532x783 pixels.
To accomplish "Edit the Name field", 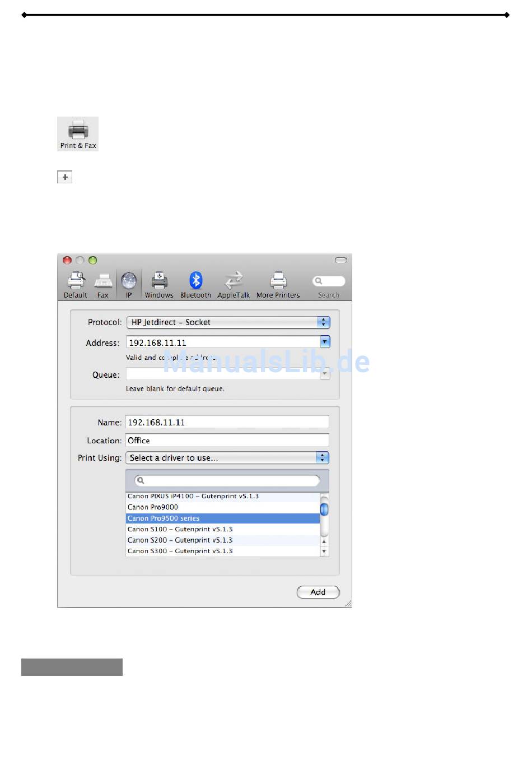I will click(227, 422).
